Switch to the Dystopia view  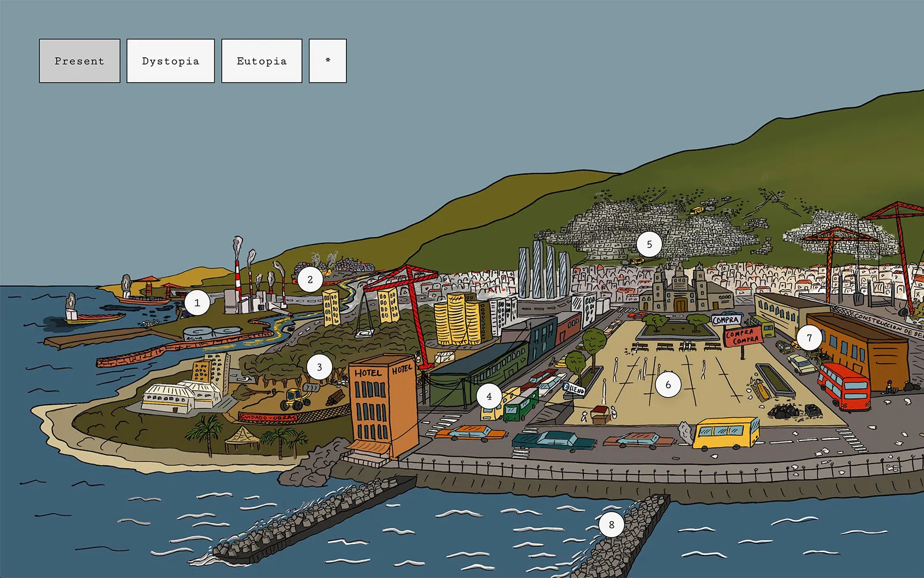(x=170, y=61)
